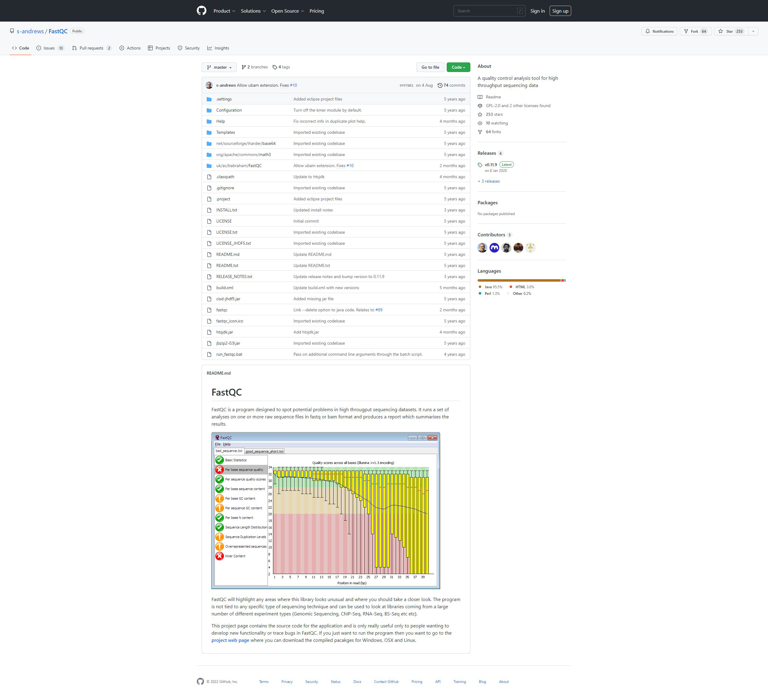
Task: Open the LICENSE_JHDF5.txt file
Action: 233,243
